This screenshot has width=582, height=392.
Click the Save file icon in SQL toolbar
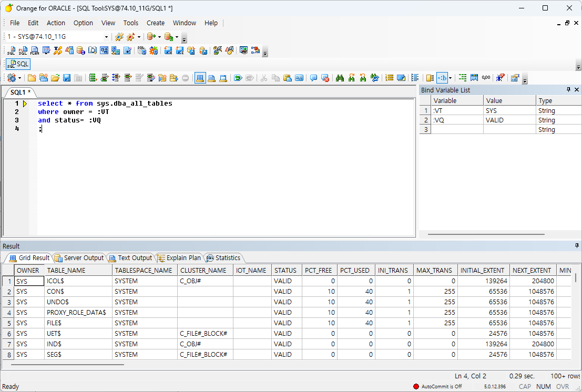(x=67, y=78)
